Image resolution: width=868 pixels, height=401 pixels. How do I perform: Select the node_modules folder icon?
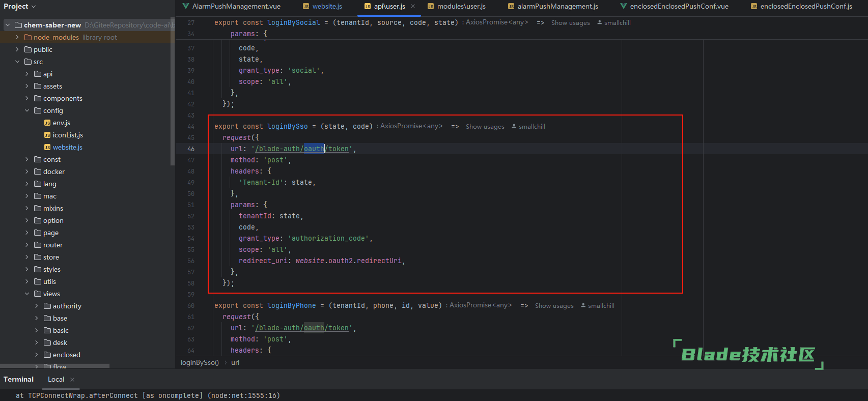tap(28, 37)
